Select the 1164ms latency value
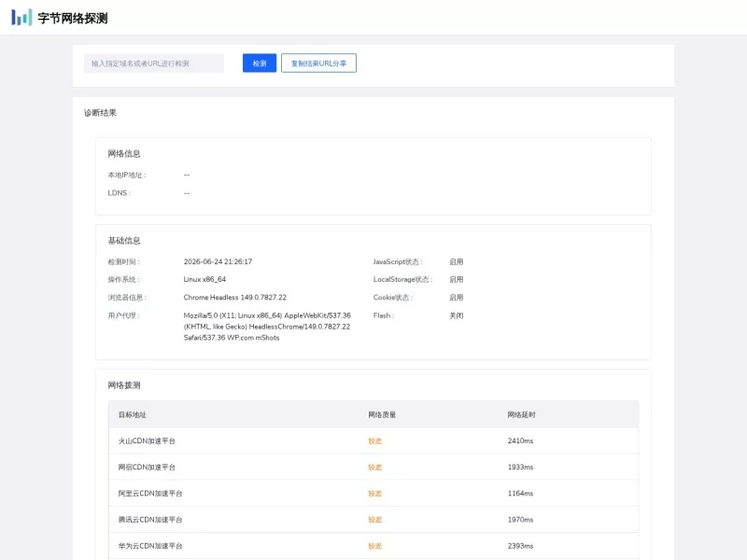747x560 pixels. pyautogui.click(x=520, y=494)
